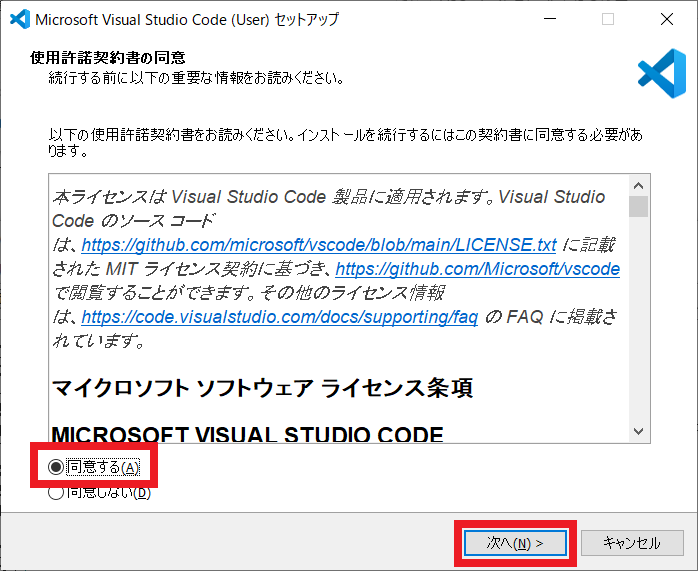This screenshot has height=571, width=698.
Task: Select the 同意する(A) radio button
Action: [x=94, y=467]
